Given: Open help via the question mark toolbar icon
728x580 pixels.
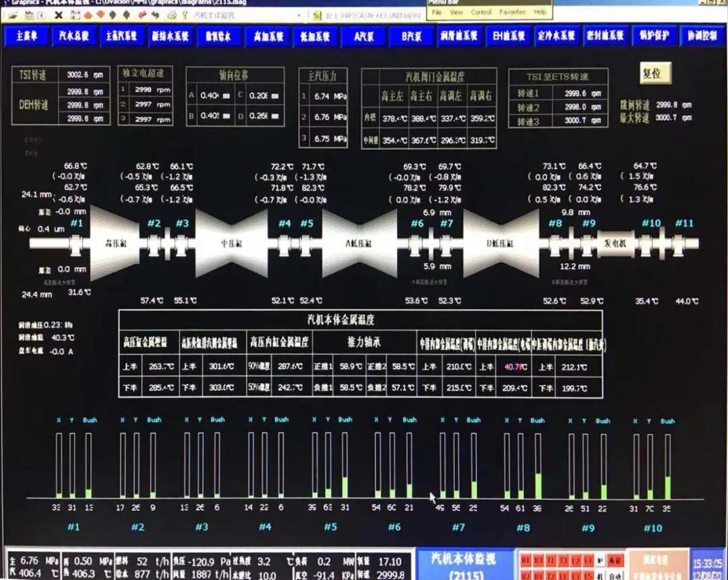Looking at the screenshot, I should 185,15.
